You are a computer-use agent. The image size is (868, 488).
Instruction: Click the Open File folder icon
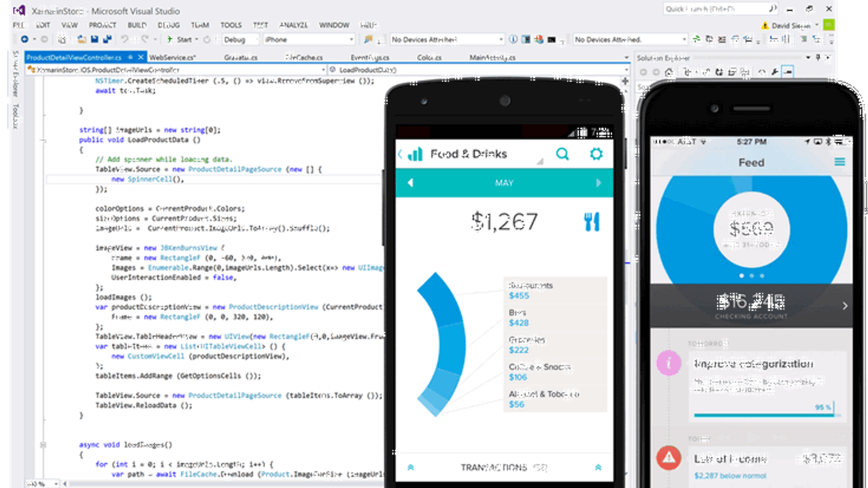coord(81,39)
